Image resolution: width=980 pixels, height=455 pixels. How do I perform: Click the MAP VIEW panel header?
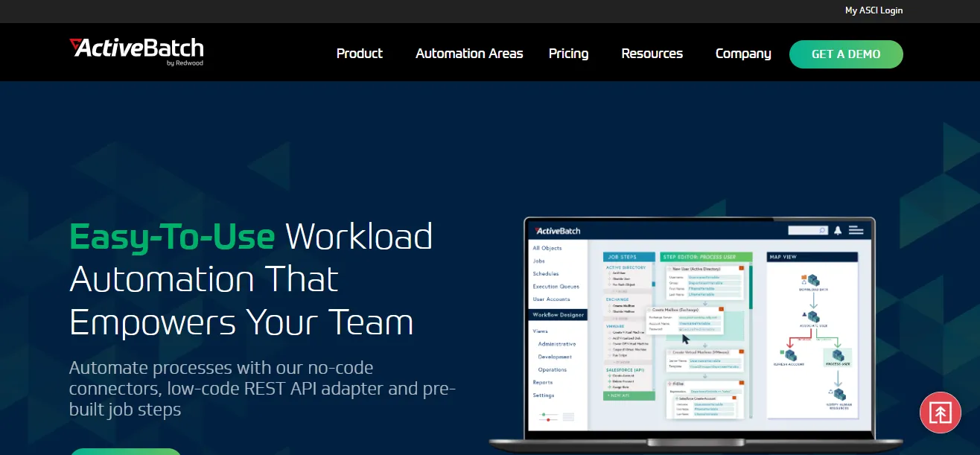(x=812, y=257)
